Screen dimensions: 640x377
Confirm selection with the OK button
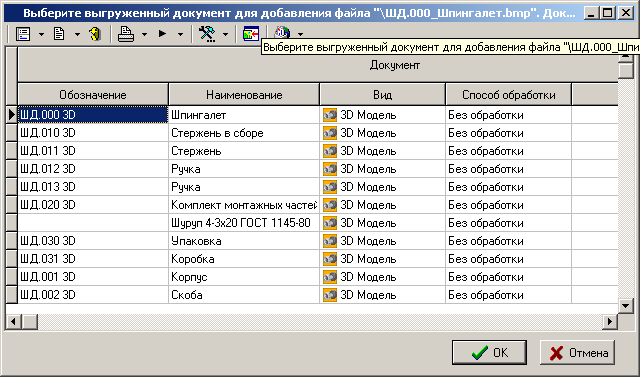click(489, 353)
